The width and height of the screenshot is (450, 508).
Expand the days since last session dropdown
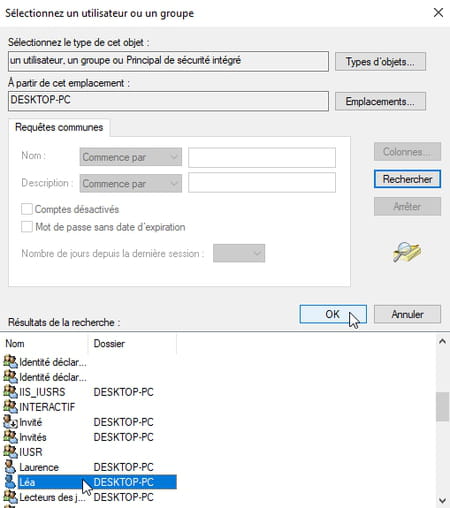pos(239,253)
